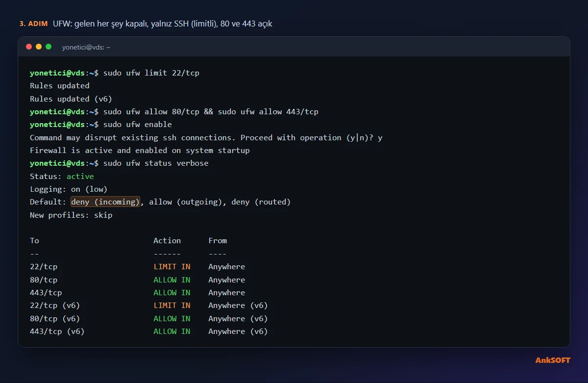Click the "Action" column header

coord(167,241)
